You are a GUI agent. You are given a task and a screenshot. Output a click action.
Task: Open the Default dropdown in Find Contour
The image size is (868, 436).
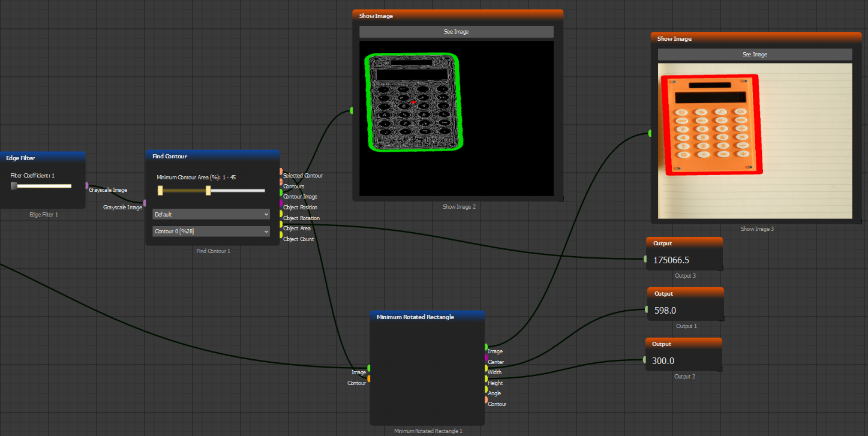[211, 214]
